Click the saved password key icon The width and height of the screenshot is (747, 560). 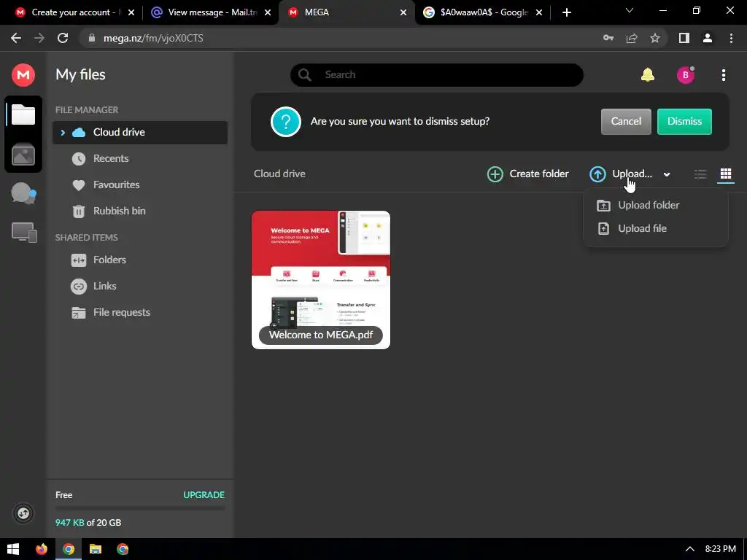(x=608, y=38)
